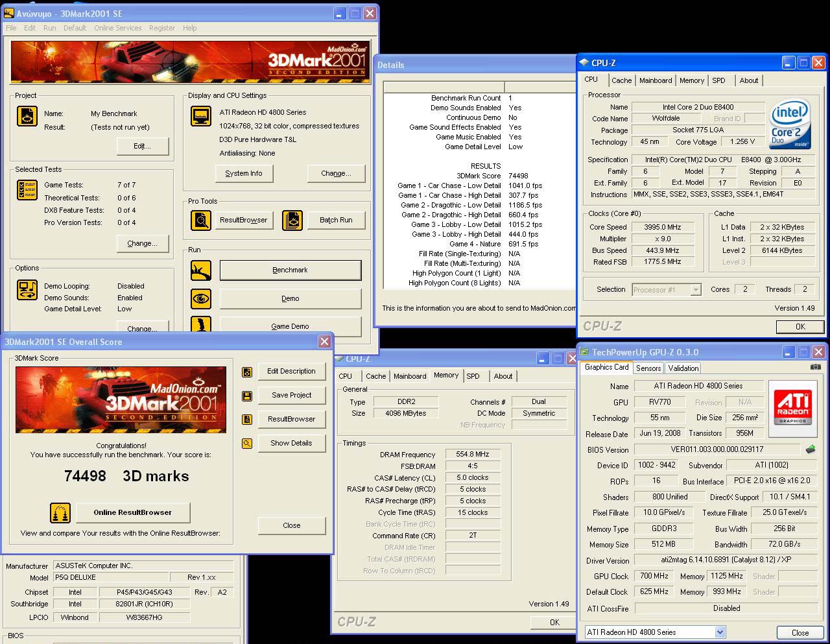This screenshot has height=644, width=830.
Task: Switch to Mainboard tab in top CPU-Z
Action: [656, 80]
